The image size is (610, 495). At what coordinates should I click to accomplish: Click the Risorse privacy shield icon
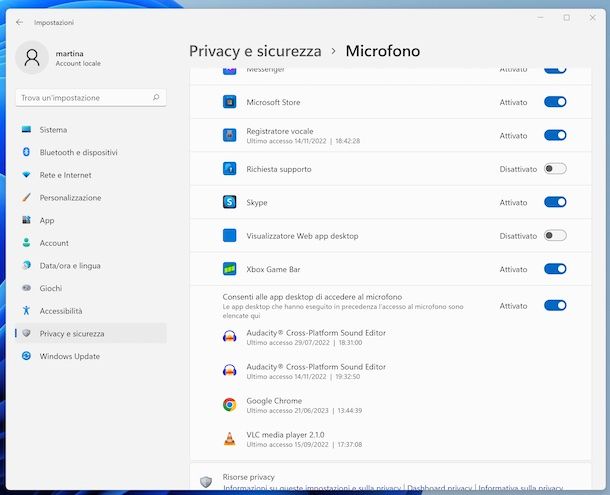pyautogui.click(x=206, y=482)
